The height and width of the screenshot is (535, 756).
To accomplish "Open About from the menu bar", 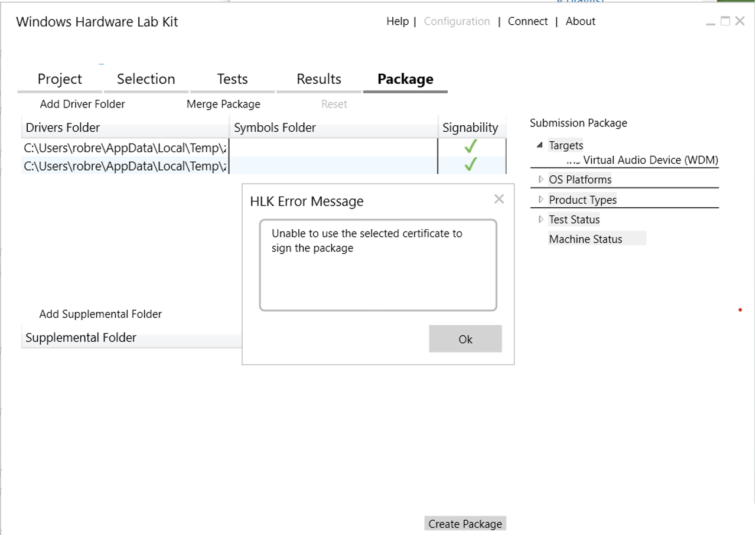I will pyautogui.click(x=580, y=21).
